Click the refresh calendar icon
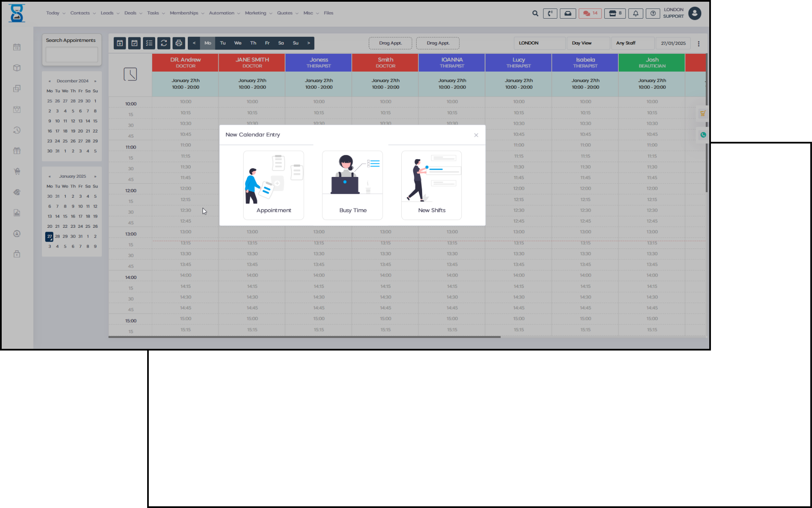This screenshot has height=508, width=812. tap(164, 43)
